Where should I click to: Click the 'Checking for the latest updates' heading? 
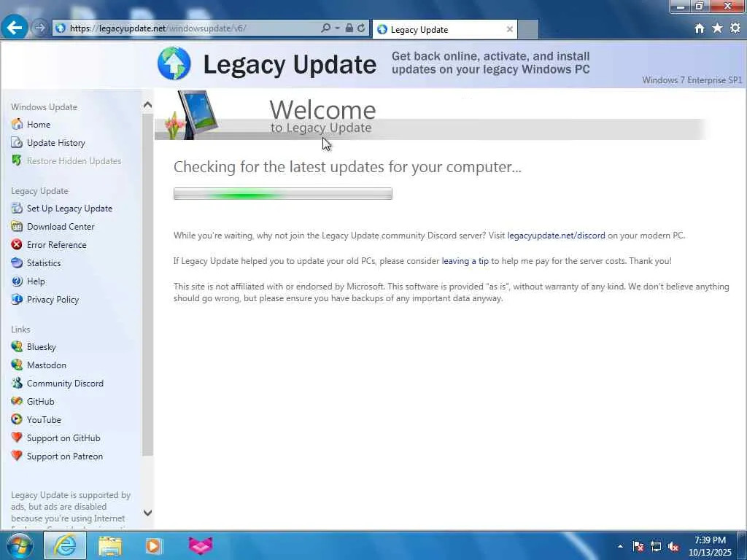347,167
